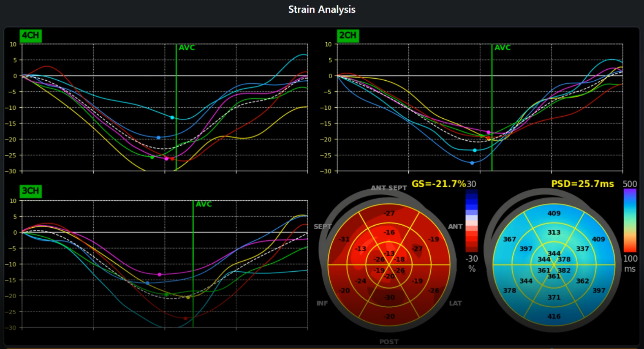
Task: Click the red-blue strain percentage color bar
Action: pos(471,221)
